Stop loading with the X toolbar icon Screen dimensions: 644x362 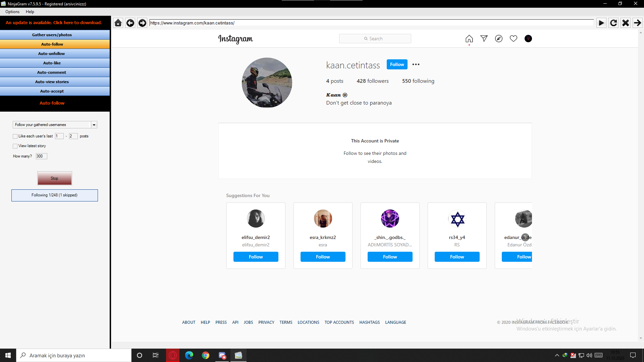tap(625, 23)
